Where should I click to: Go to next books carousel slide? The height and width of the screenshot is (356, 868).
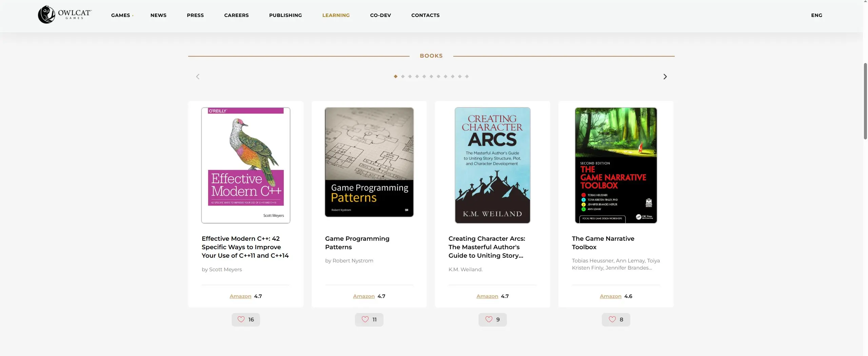point(665,77)
